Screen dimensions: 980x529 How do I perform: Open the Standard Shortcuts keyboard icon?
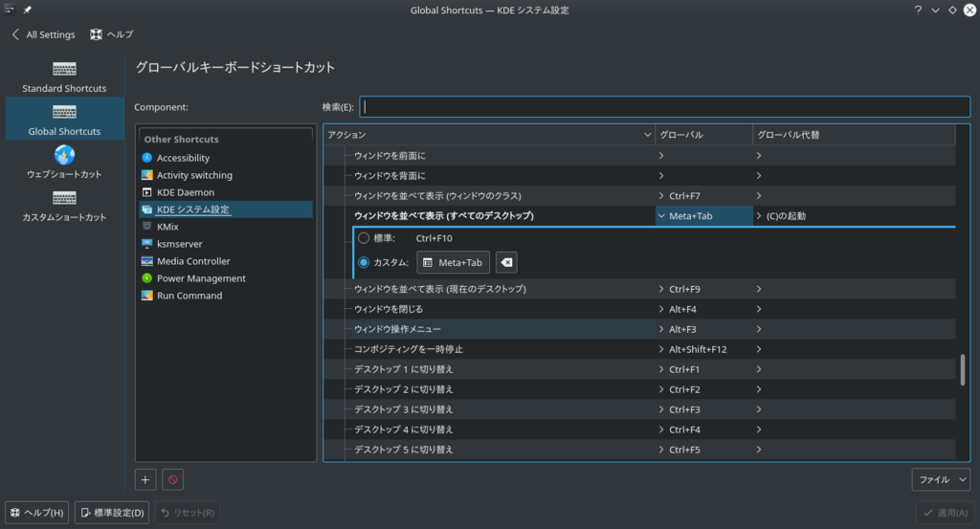[x=64, y=69]
